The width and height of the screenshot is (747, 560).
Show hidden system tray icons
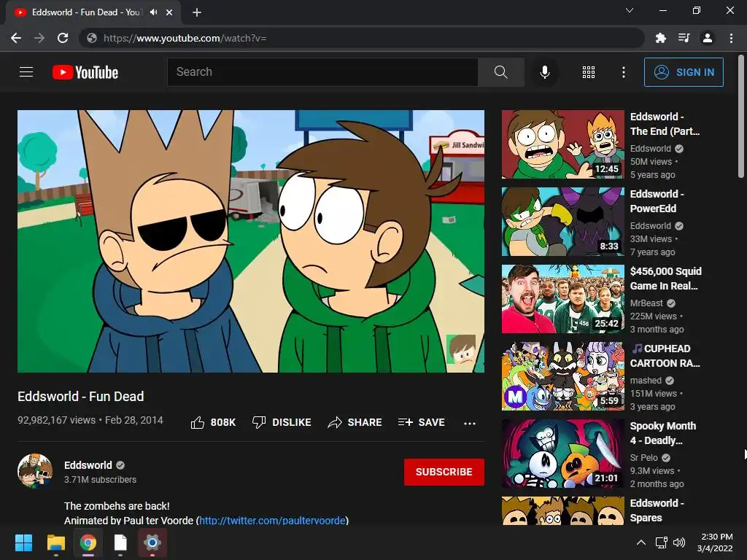coord(641,542)
